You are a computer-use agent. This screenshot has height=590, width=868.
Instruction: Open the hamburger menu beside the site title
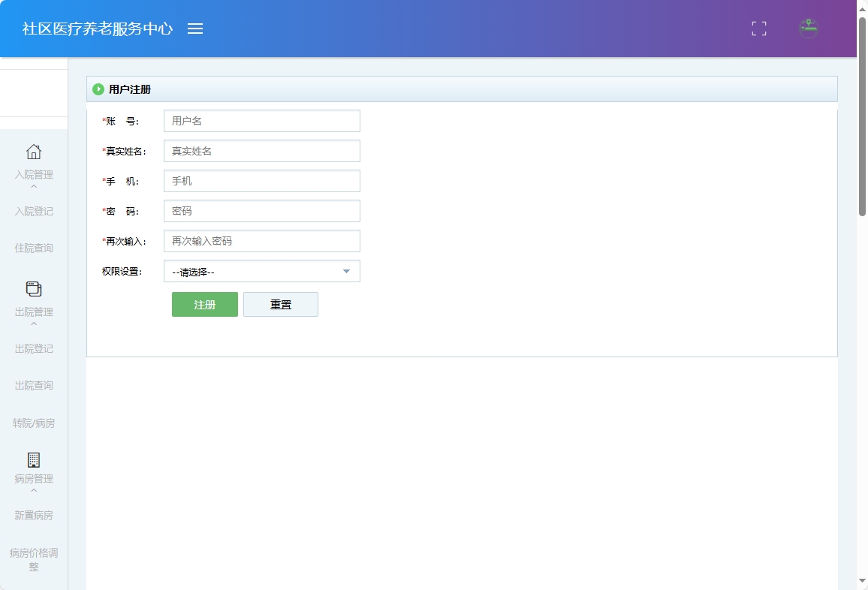pos(195,29)
